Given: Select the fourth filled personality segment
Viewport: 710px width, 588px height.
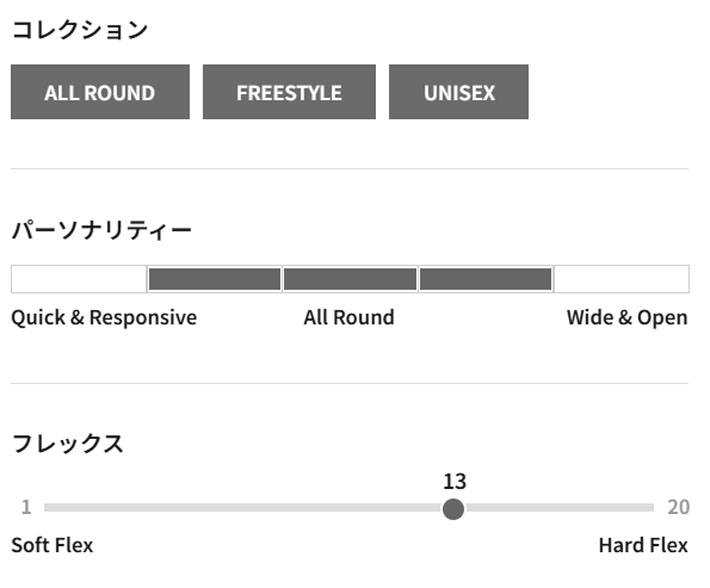Looking at the screenshot, I should point(486,279).
